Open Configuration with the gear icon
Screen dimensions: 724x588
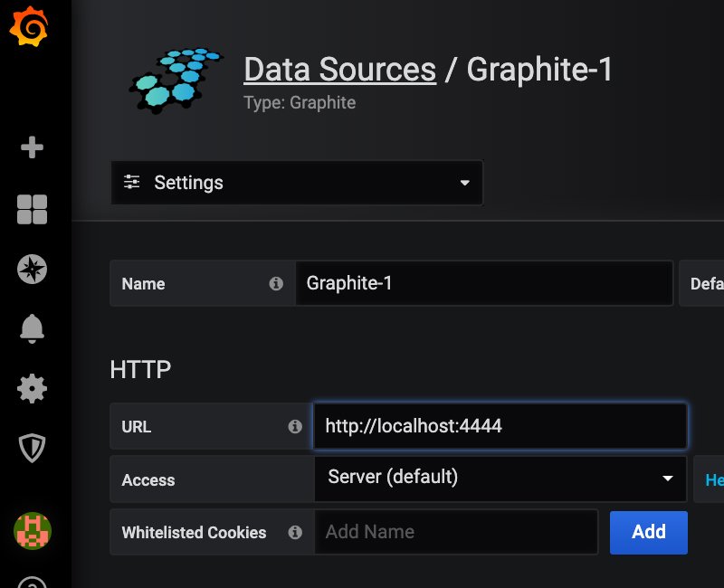pyautogui.click(x=33, y=388)
